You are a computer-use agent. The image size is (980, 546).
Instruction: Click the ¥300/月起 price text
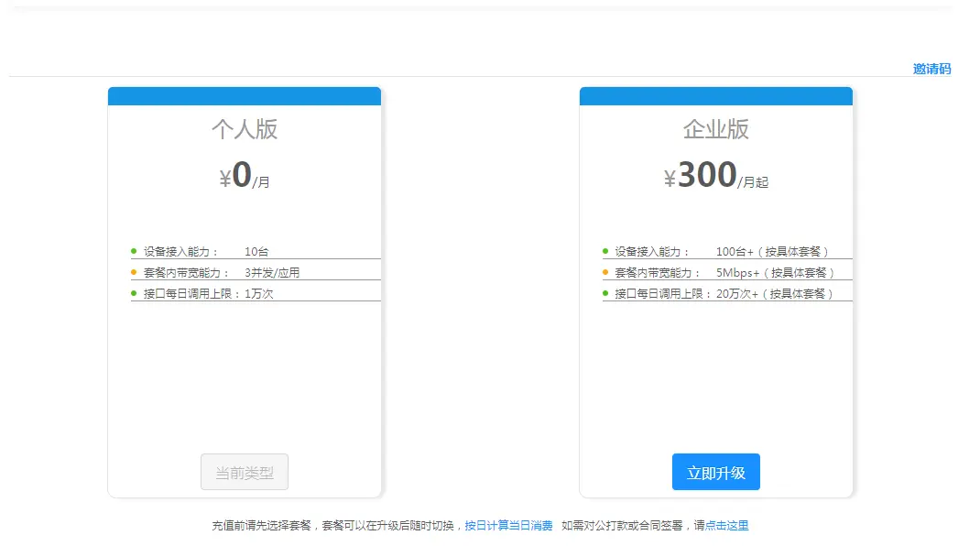coord(715,175)
